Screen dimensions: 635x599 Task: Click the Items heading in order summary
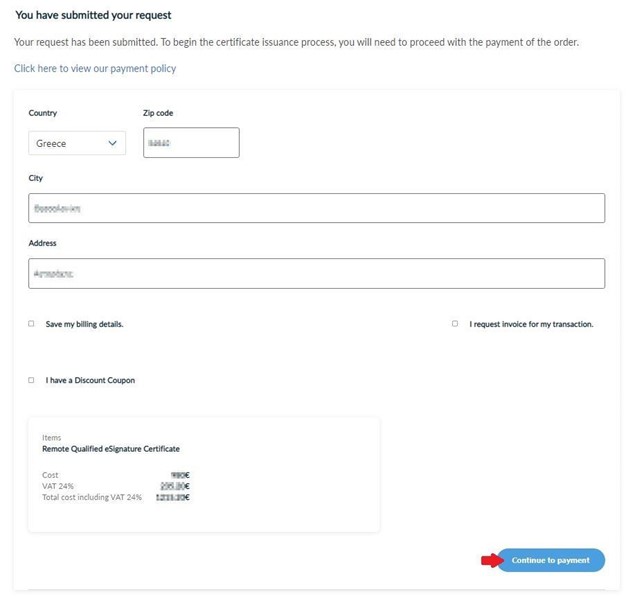point(51,438)
